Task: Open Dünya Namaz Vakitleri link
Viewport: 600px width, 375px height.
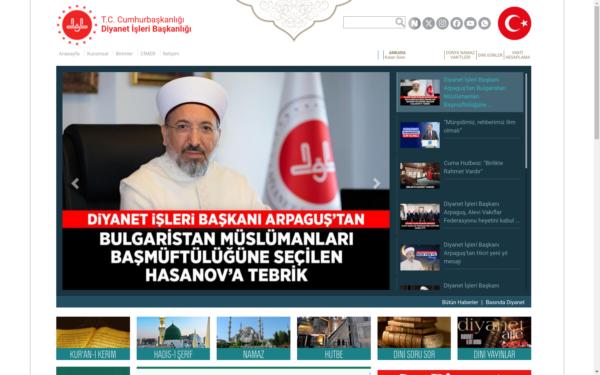Action: click(460, 55)
